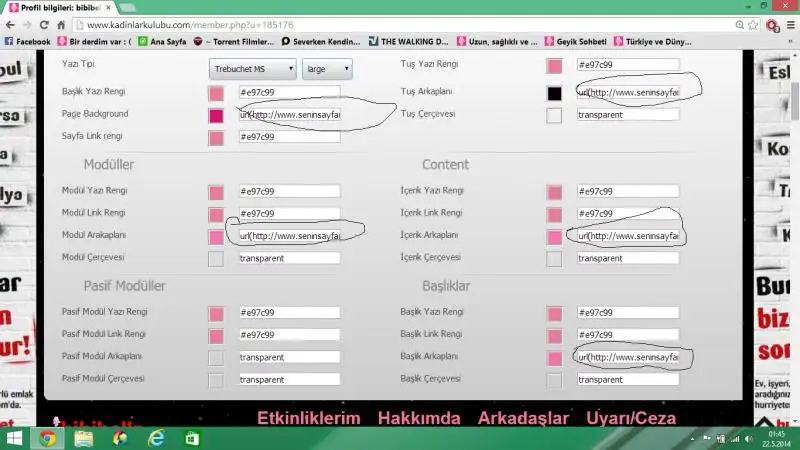Open the Trebuchet MS font dropdown
Screen dimensions: 800x450
(252, 69)
